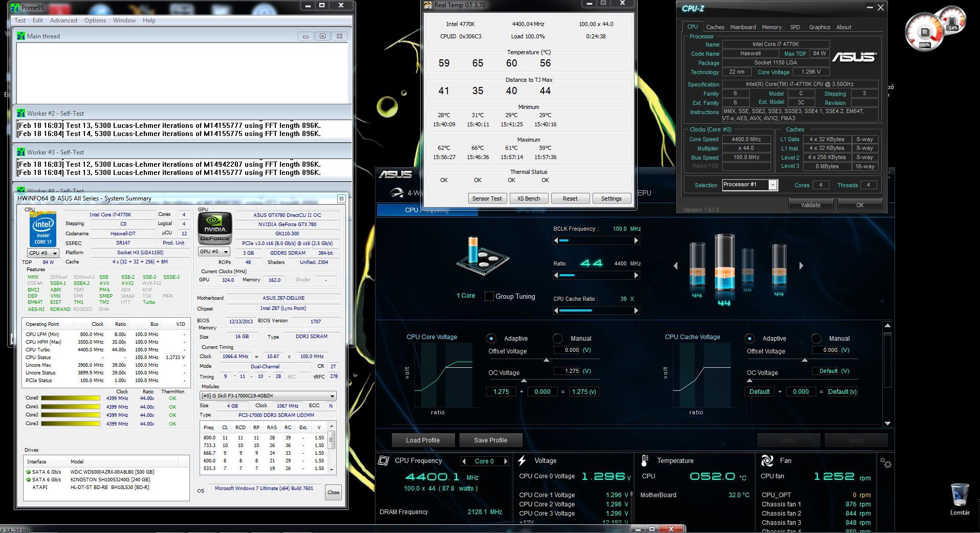Image resolution: width=980 pixels, height=533 pixels.
Task: Click the Fan monitor icon
Action: click(x=767, y=460)
